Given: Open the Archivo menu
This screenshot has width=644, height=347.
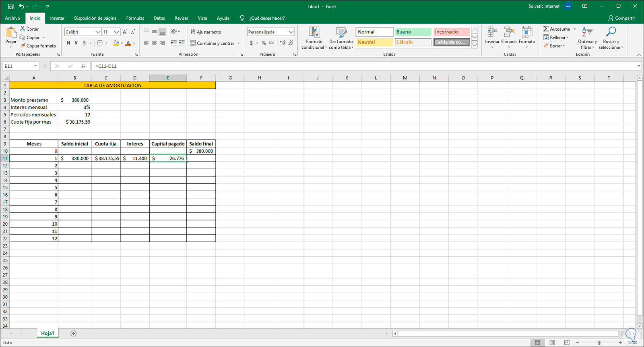Looking at the screenshot, I should coord(12,18).
